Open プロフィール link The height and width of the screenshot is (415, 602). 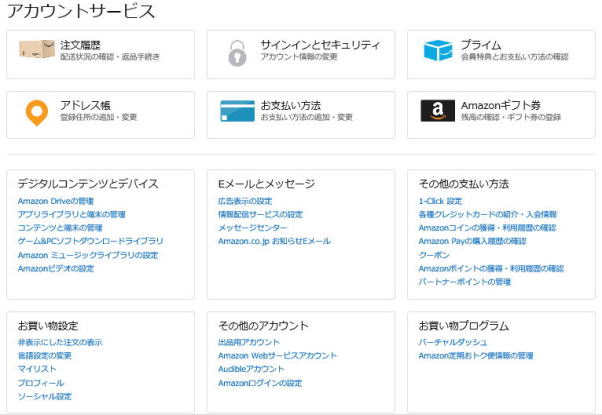(41, 383)
